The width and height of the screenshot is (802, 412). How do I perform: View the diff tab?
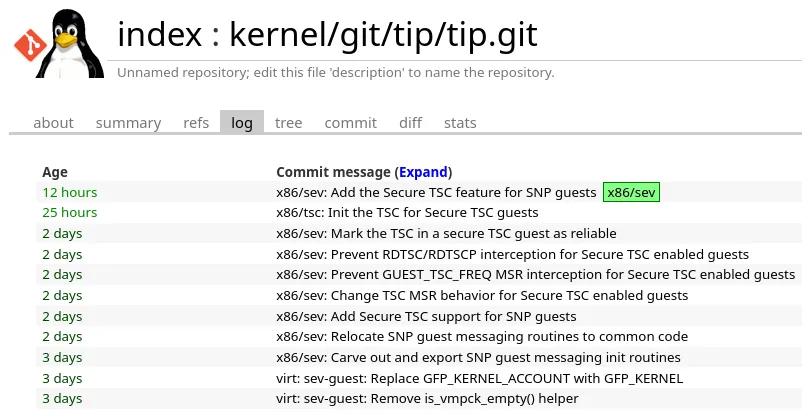click(410, 123)
